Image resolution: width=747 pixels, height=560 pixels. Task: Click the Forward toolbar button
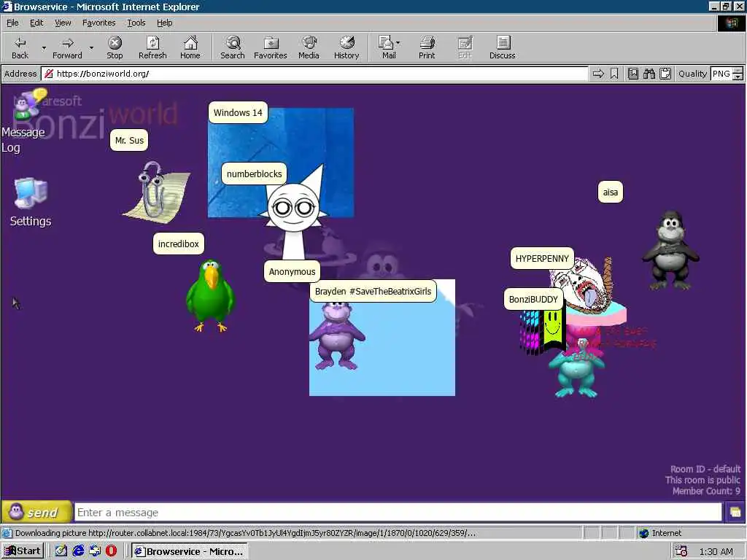(67, 47)
